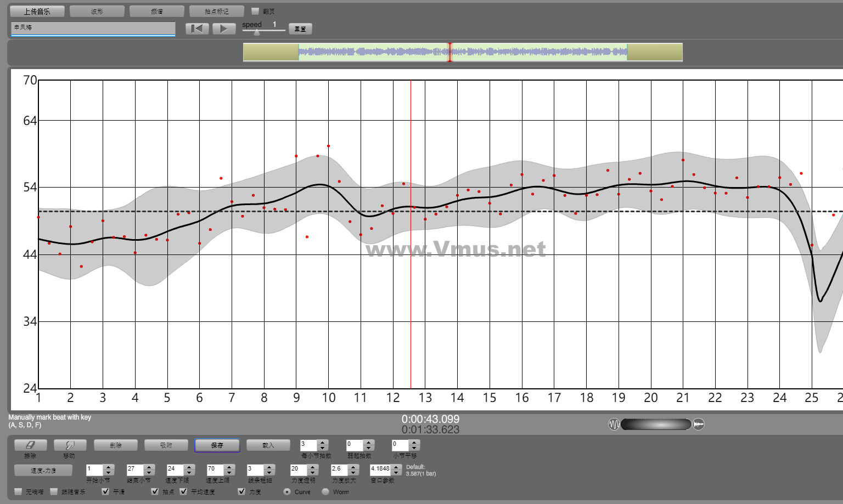
Task: Decrease the 速度上限 tempo upper limit stepper
Action: [x=229, y=473]
